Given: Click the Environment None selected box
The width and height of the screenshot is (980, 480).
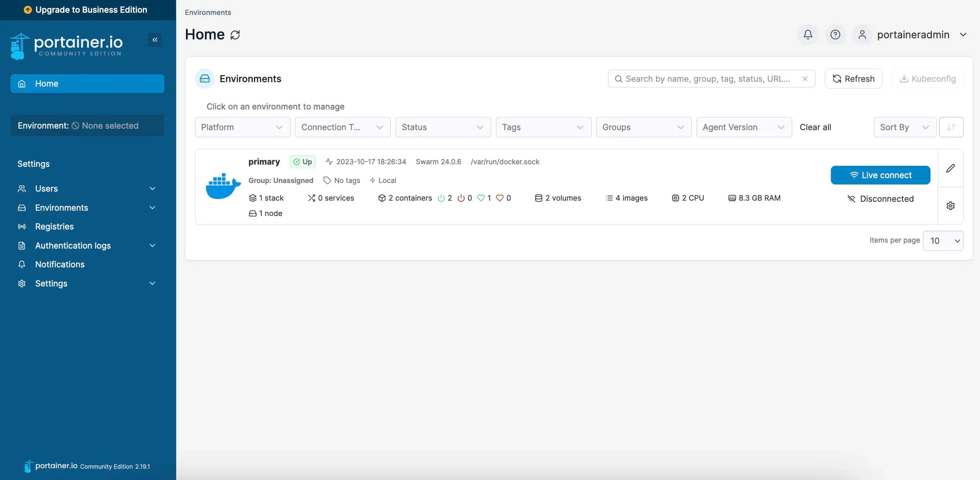Looking at the screenshot, I should (x=87, y=126).
